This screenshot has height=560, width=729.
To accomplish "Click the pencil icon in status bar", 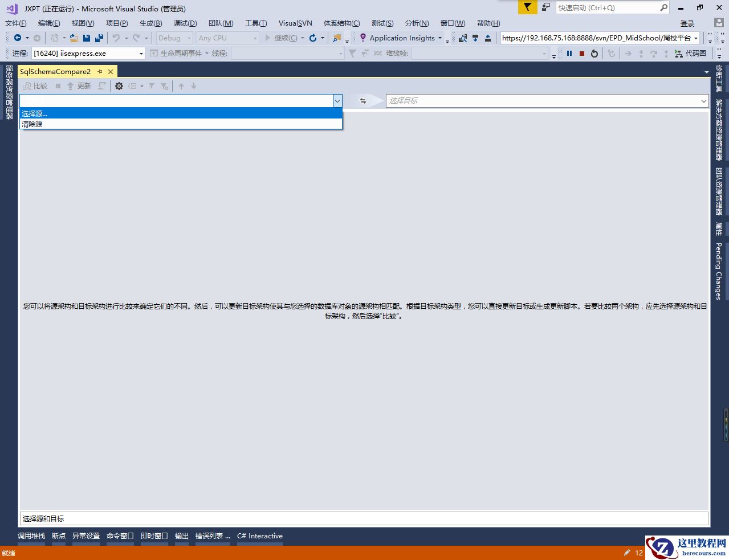I will coord(627,553).
